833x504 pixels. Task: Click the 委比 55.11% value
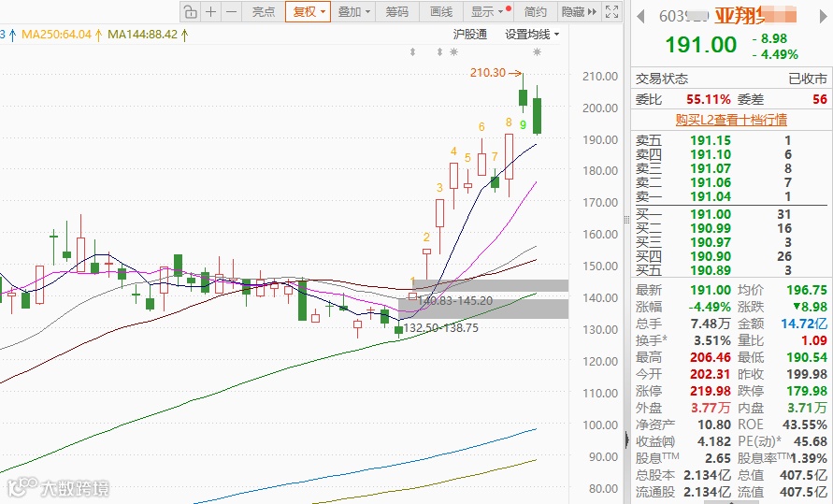coord(708,99)
